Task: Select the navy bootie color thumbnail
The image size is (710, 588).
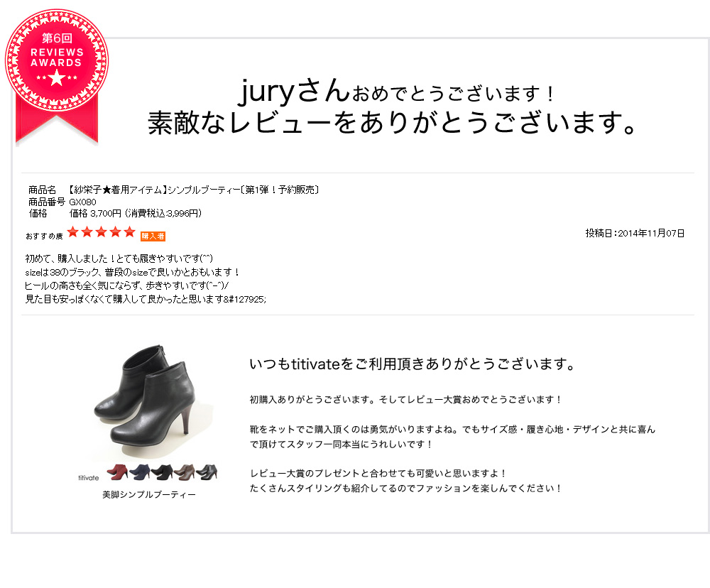Action: click(139, 472)
